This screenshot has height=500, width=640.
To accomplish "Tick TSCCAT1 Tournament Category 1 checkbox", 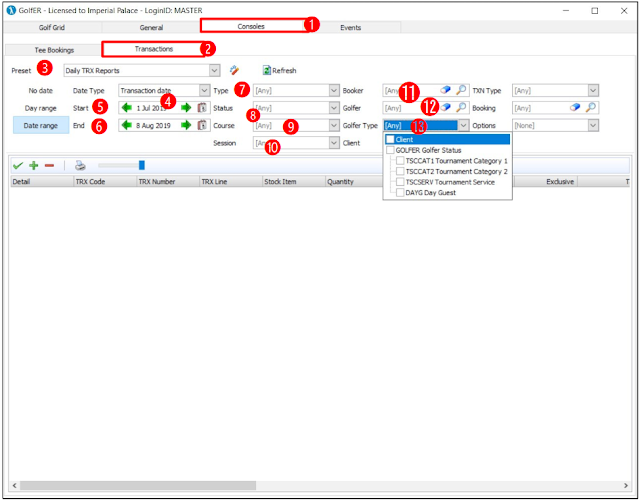I will tap(400, 161).
